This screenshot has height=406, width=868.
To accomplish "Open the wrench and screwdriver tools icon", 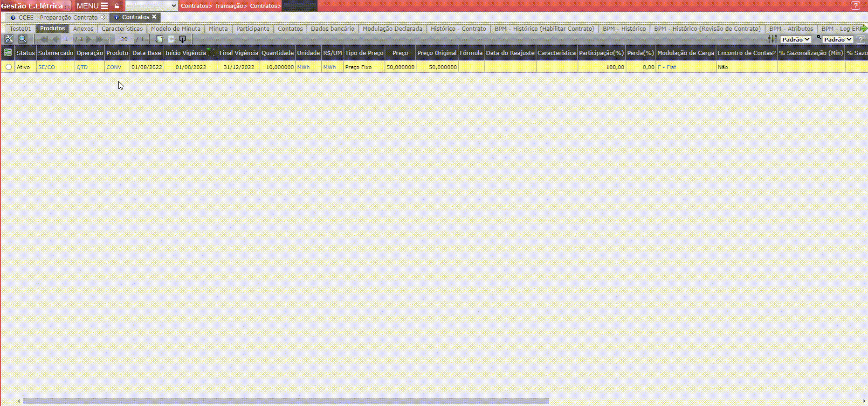I will (x=9, y=39).
